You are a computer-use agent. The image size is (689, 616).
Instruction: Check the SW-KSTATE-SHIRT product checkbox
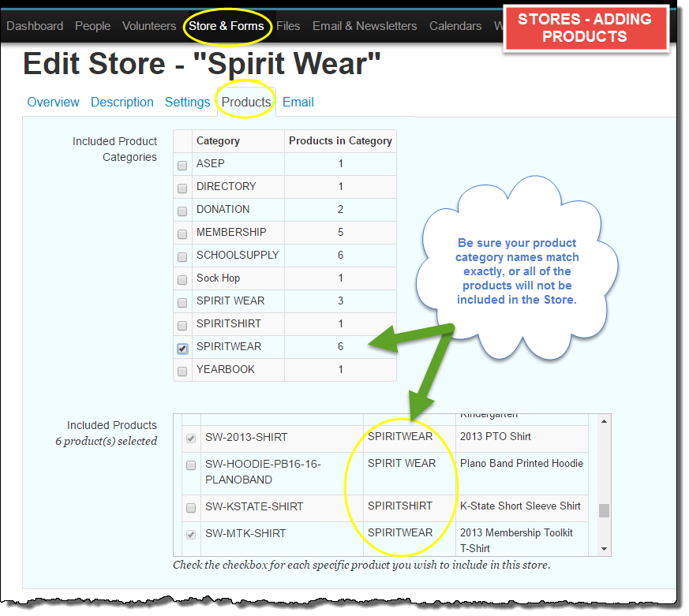tap(191, 508)
